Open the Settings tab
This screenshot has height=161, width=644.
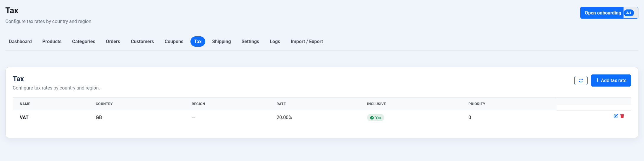(250, 41)
